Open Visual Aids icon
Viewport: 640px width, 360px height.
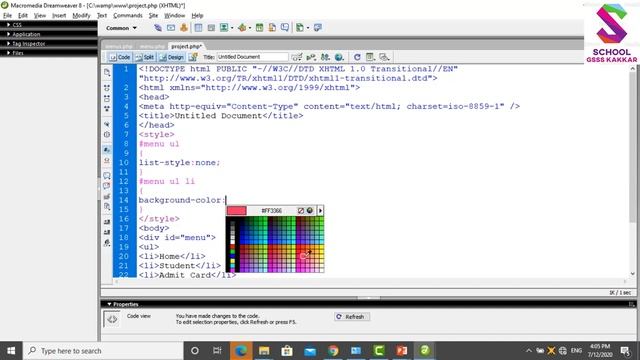click(384, 57)
